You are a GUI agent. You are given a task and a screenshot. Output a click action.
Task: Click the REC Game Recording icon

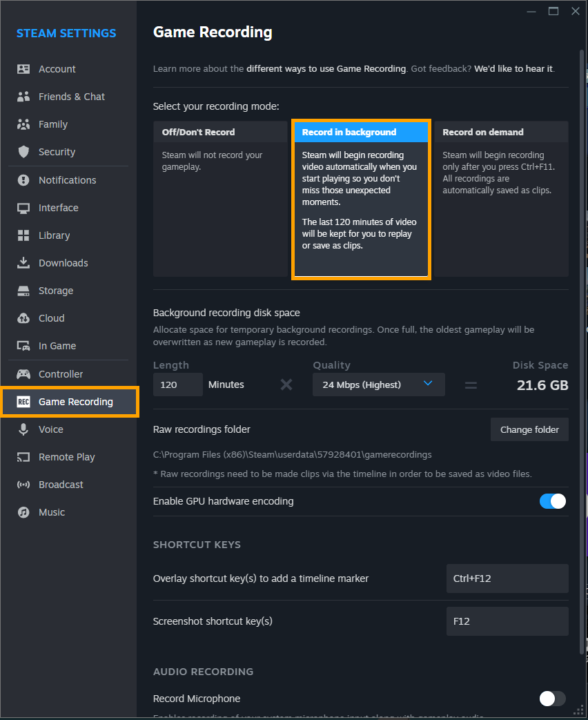tap(23, 402)
